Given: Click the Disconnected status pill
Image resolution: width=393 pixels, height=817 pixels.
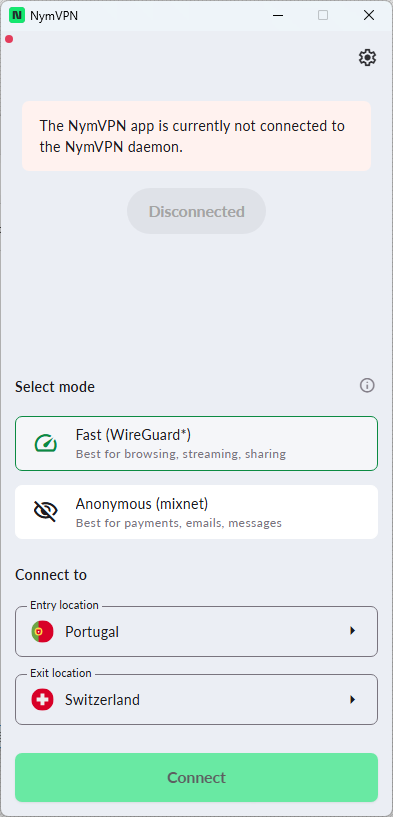Looking at the screenshot, I should coord(196,211).
